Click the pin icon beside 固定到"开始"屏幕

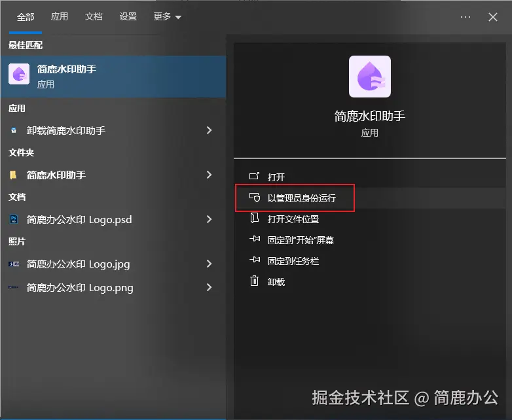255,239
